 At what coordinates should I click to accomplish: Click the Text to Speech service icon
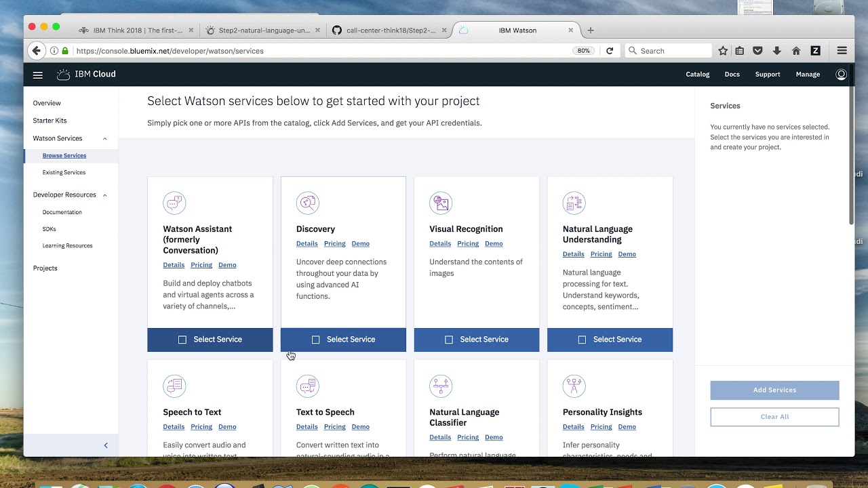click(x=307, y=386)
